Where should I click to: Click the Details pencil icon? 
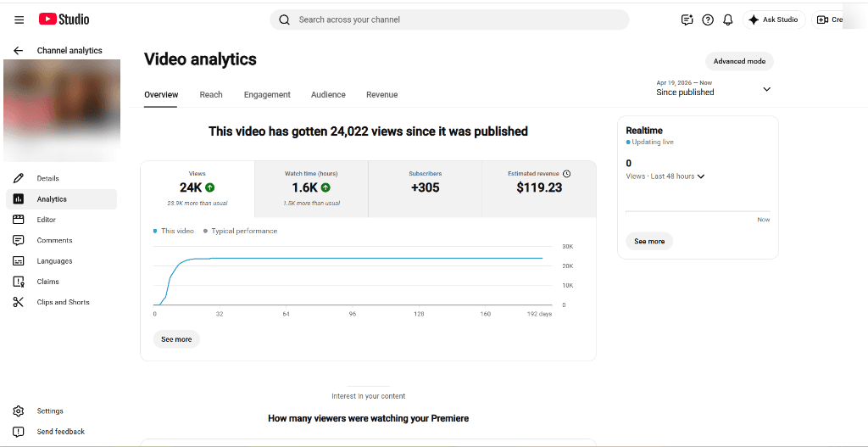click(x=19, y=178)
